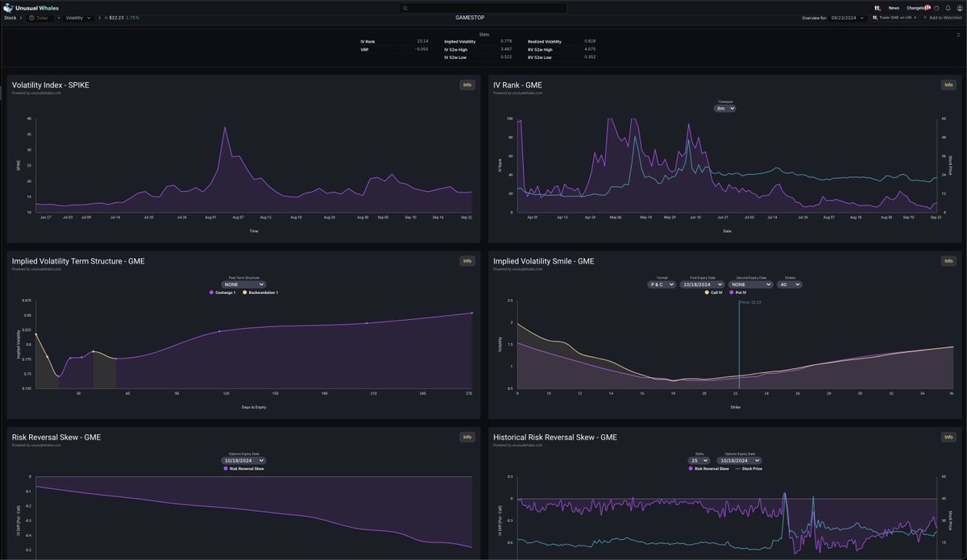Toggle the Put IV legend series
The image size is (967, 560).
click(743, 292)
